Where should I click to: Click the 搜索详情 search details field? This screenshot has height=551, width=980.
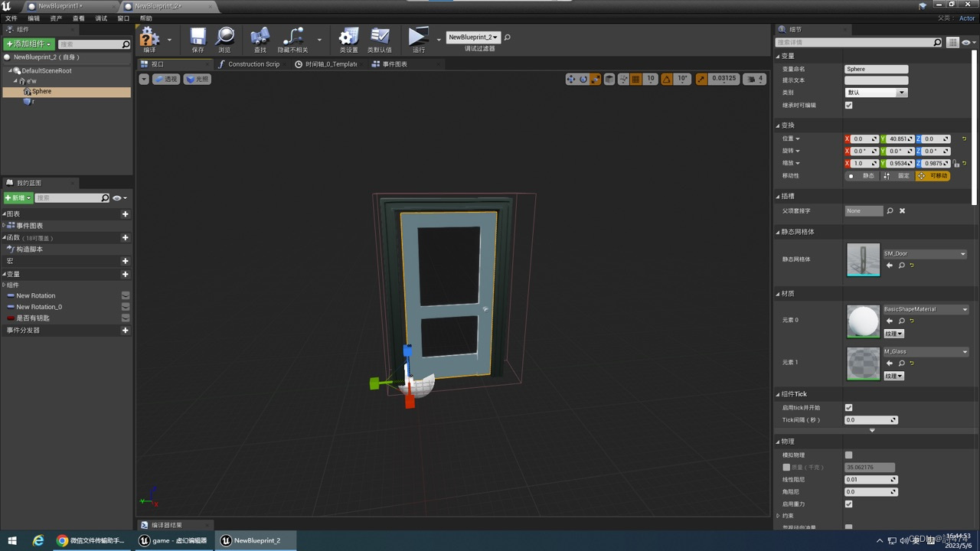(x=859, y=43)
